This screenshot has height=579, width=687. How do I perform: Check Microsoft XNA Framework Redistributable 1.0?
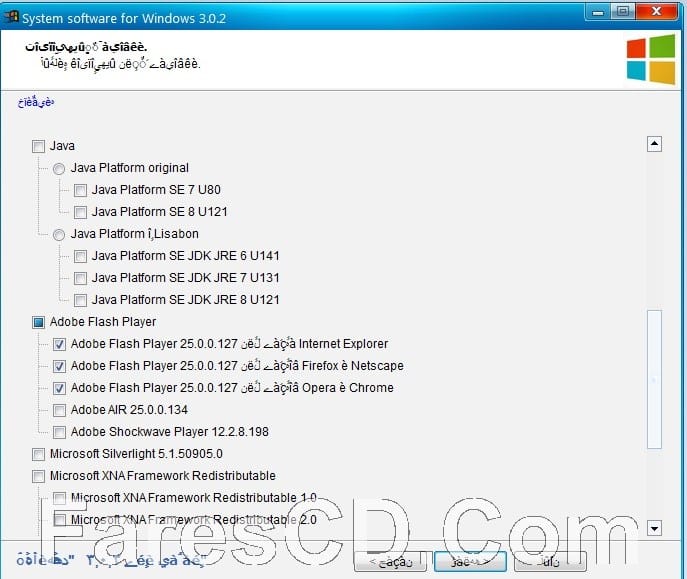59,498
